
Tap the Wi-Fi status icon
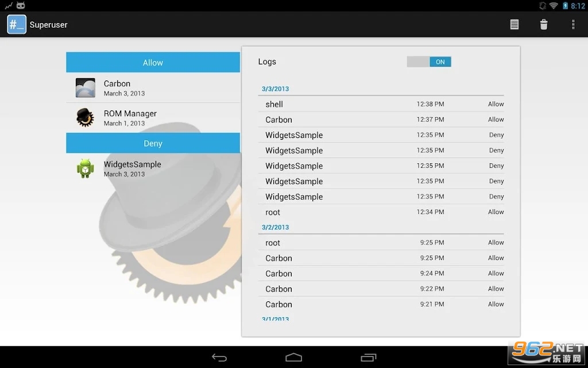(554, 6)
